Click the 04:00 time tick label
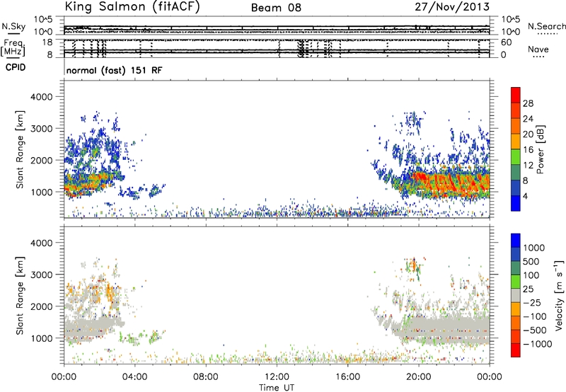The height and width of the screenshot is (392, 566). pos(135,377)
